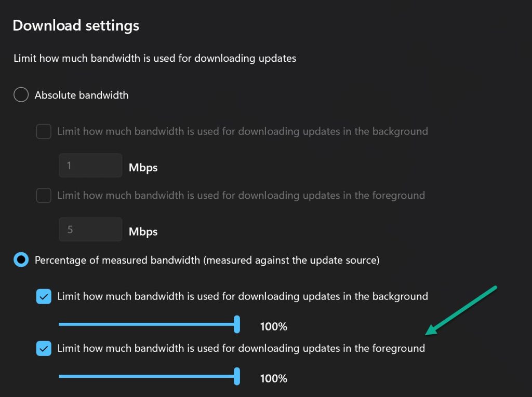This screenshot has width=532, height=397.
Task: Click the 100% label beside the background slider
Action: (x=274, y=326)
